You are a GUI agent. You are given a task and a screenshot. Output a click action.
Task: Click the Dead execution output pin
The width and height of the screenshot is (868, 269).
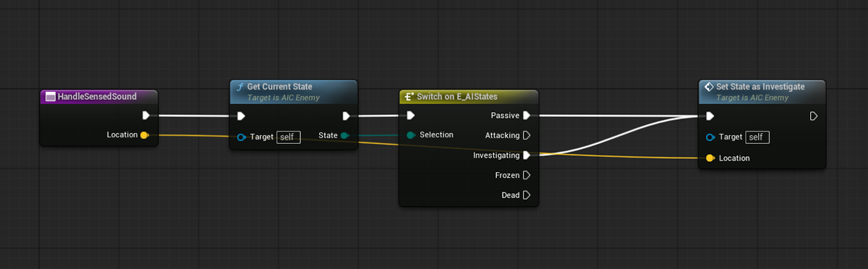pos(527,195)
